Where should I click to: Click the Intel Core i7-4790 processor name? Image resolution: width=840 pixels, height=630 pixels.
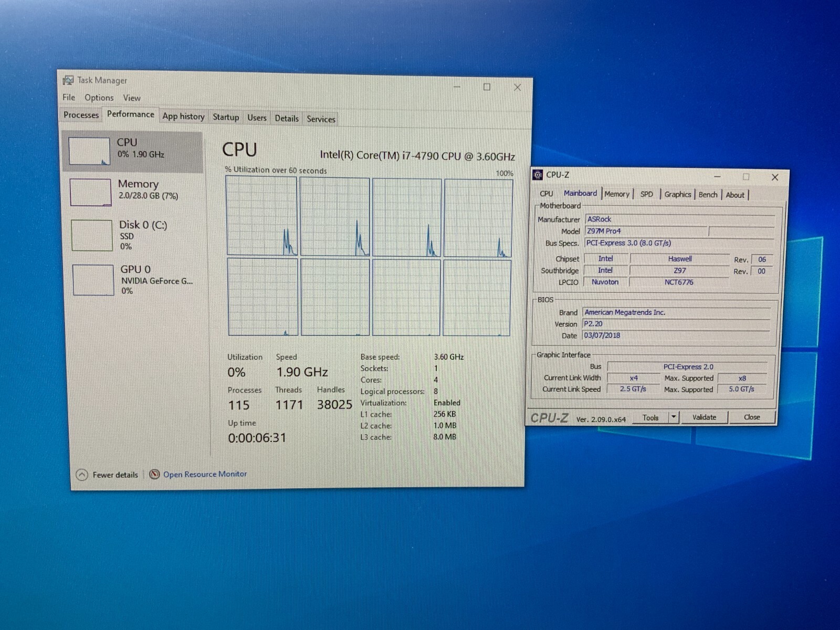coord(417,156)
